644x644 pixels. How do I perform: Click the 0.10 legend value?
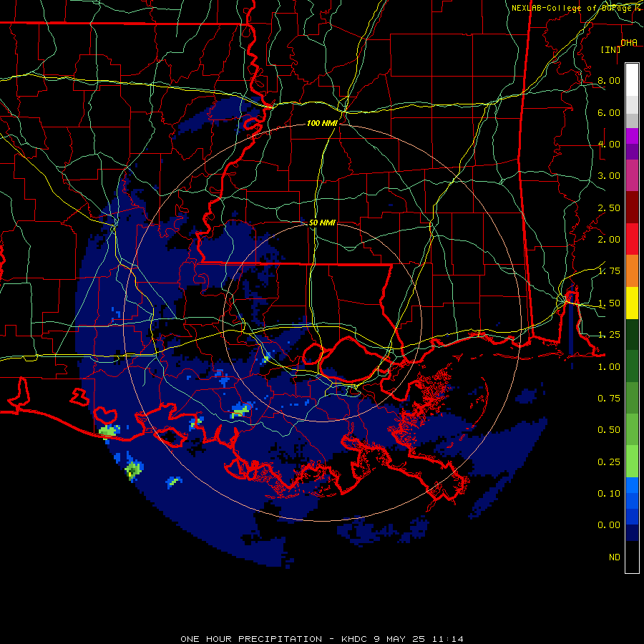click(x=609, y=494)
